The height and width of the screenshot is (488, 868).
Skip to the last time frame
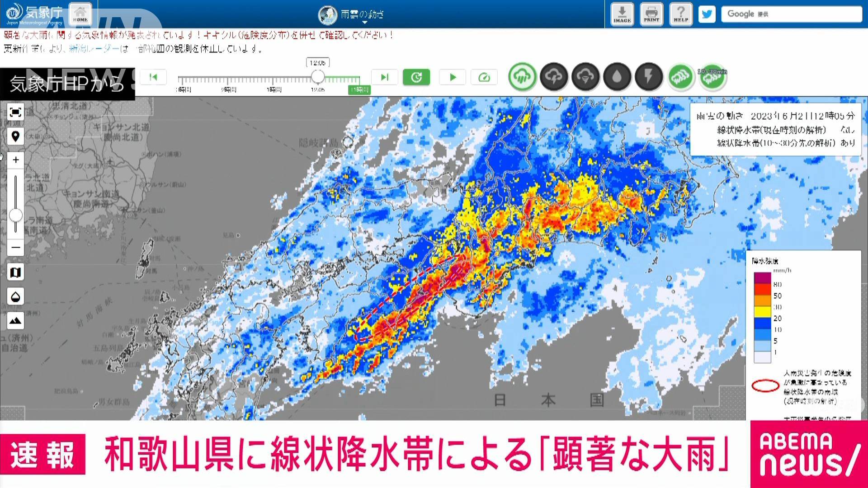[384, 77]
